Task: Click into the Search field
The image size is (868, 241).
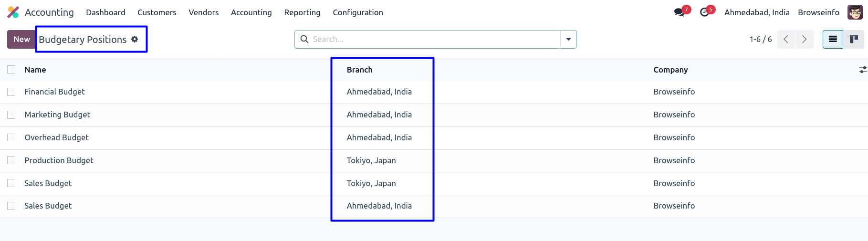Action: pyautogui.click(x=434, y=39)
